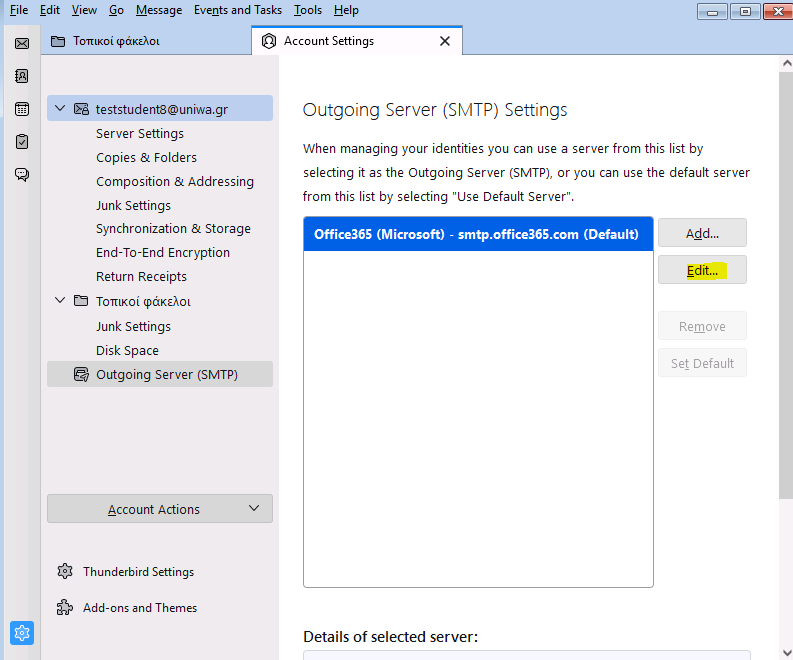The image size is (793, 660).
Task: Close the Account Settings tab
Action: tap(445, 41)
